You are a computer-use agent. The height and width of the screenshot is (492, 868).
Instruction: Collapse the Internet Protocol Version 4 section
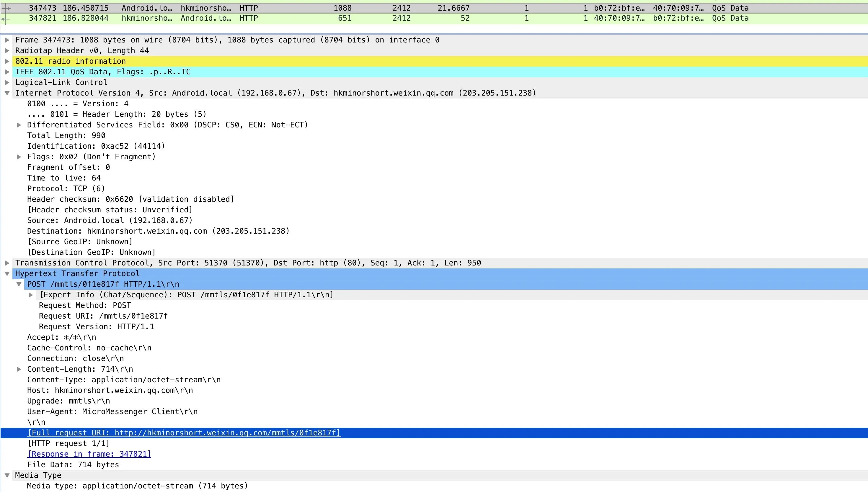click(x=7, y=93)
